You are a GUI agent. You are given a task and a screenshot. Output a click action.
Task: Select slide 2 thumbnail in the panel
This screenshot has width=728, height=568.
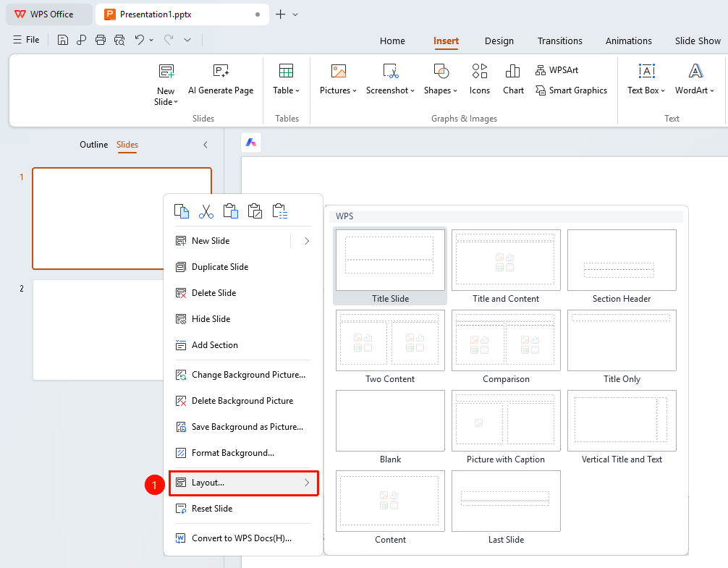98,330
